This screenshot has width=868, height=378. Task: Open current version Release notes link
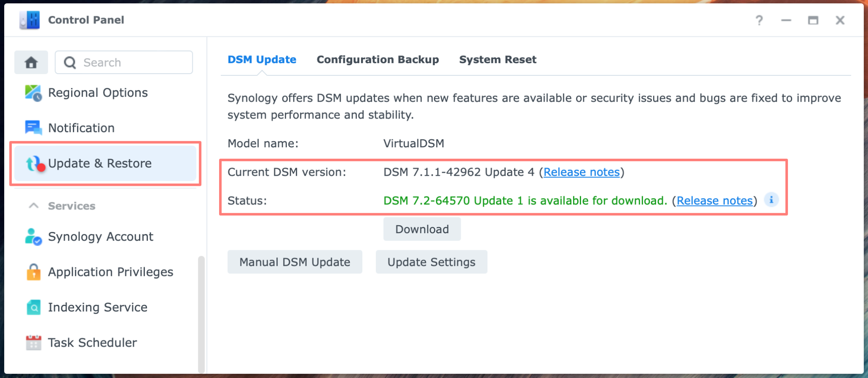pyautogui.click(x=581, y=172)
